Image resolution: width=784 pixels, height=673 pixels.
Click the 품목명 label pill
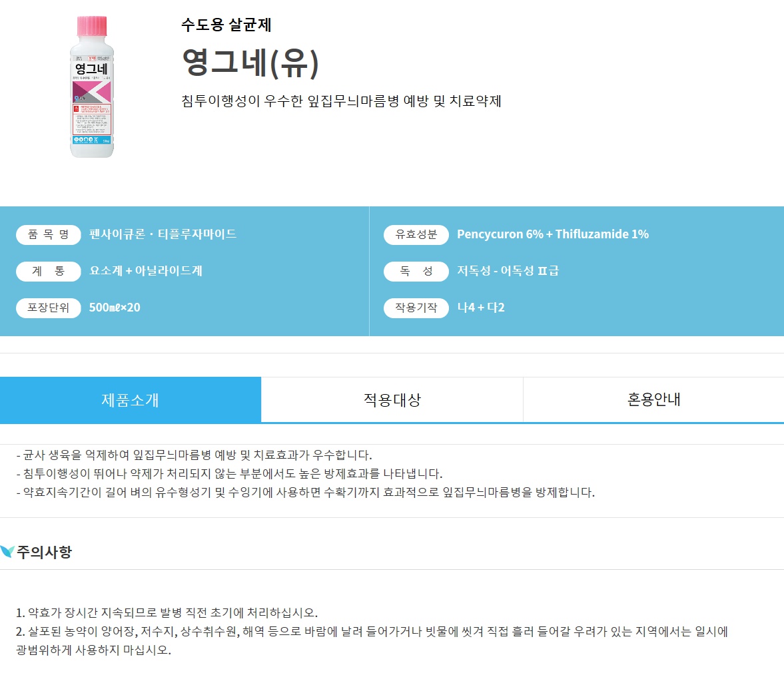pyautogui.click(x=49, y=235)
